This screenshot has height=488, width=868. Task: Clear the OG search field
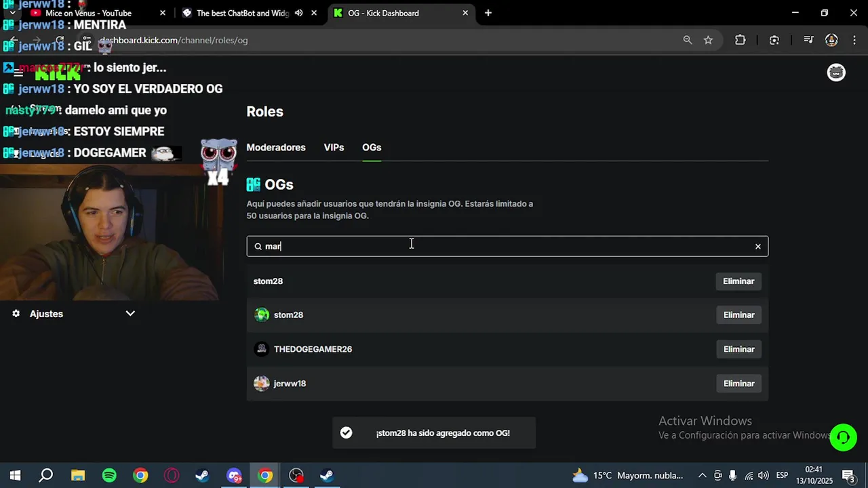[x=758, y=246]
